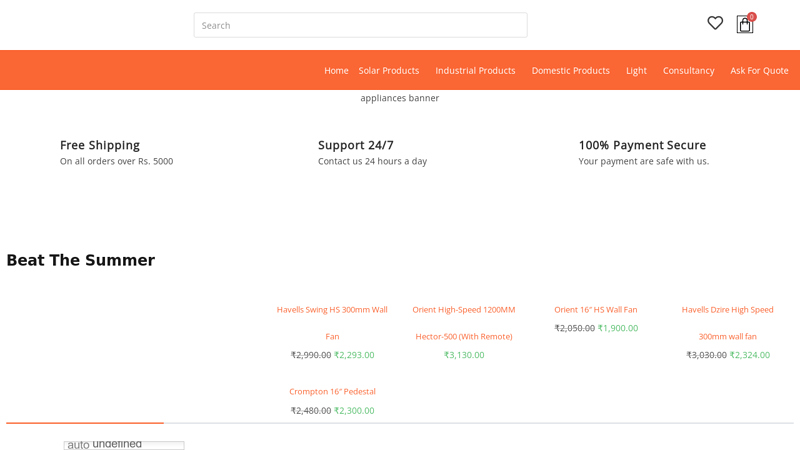
Task: Click the appliances banner image placeholder
Action: click(x=399, y=98)
